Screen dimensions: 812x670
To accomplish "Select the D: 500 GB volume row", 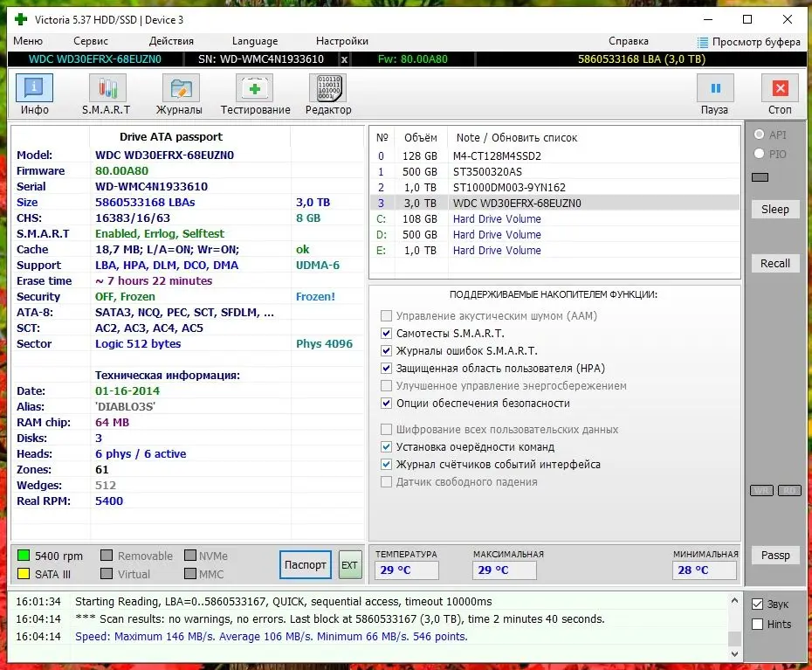I will click(554, 235).
